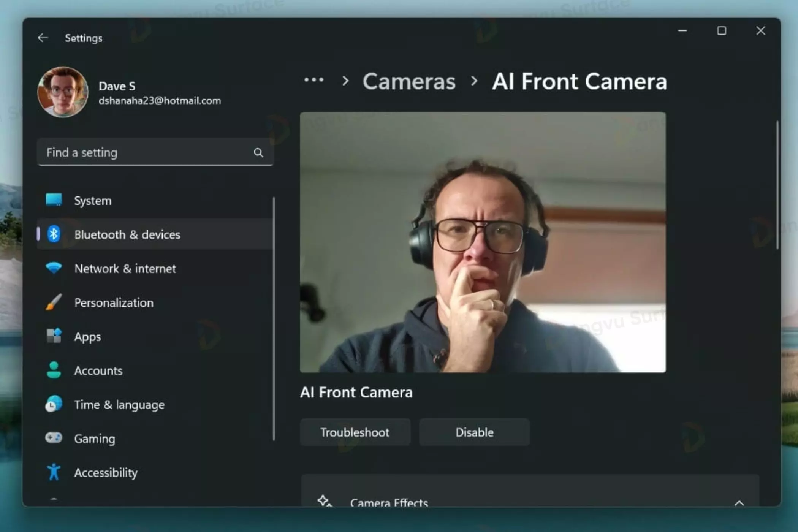Screen dimensions: 798x532
Task: Click the search magnifier icon
Action: pos(258,153)
